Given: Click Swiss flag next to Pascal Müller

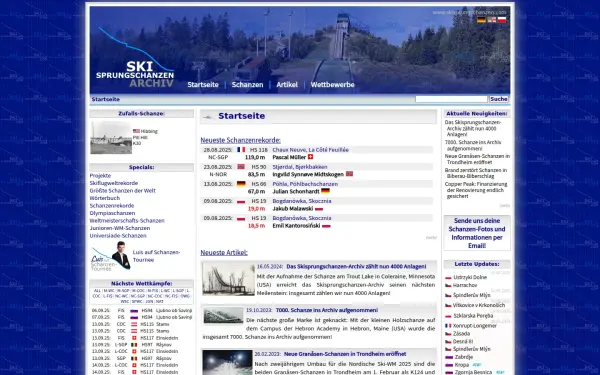Looking at the screenshot, I should pyautogui.click(x=310, y=157).
